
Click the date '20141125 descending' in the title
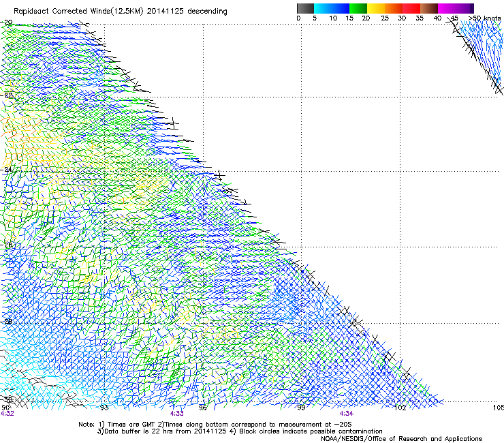pos(187,11)
